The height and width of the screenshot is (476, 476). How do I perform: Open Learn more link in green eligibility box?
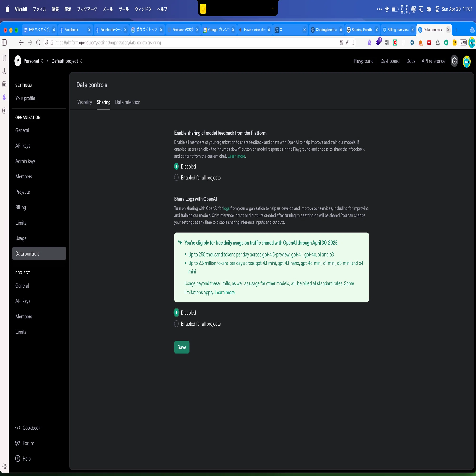[x=225, y=292]
